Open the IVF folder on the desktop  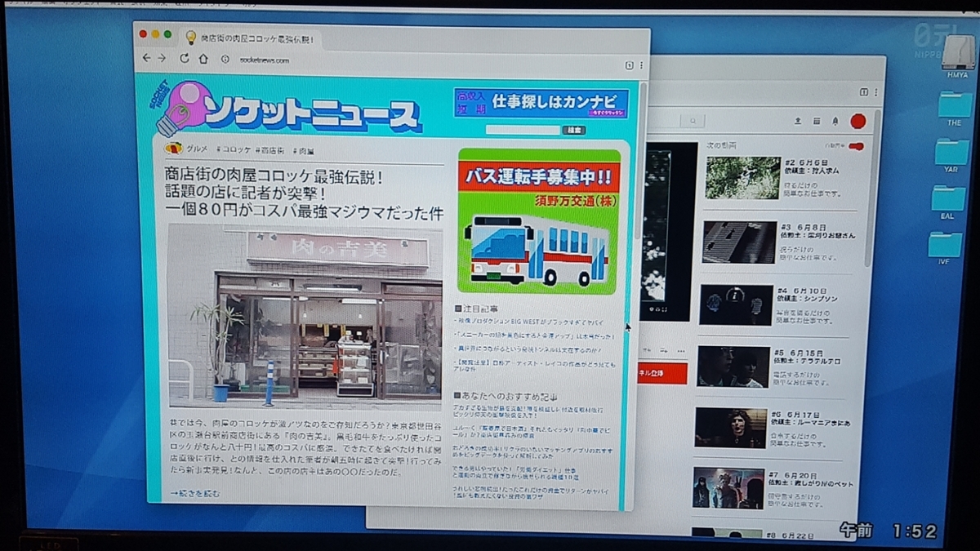click(x=945, y=249)
